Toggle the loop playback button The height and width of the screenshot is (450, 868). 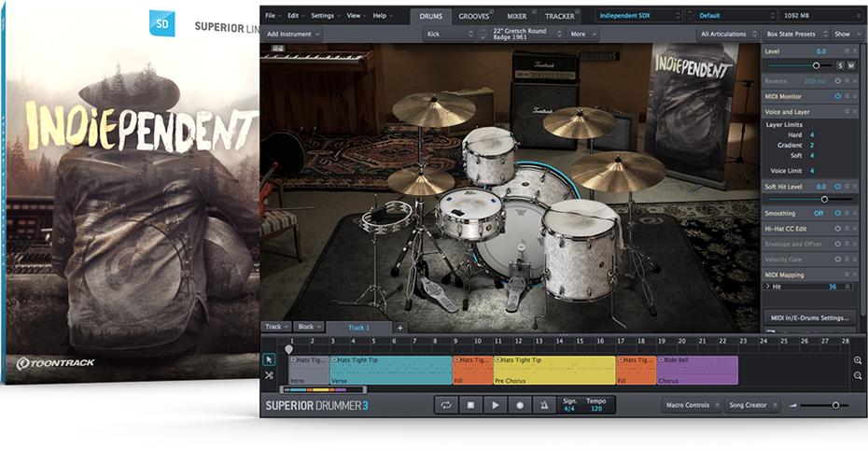click(x=446, y=405)
